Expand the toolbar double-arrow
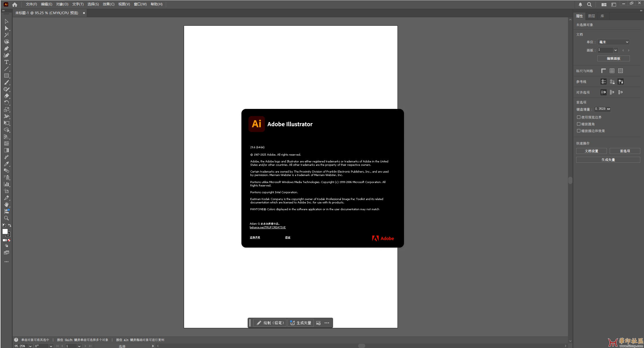The height and width of the screenshot is (348, 644). click(3, 11)
